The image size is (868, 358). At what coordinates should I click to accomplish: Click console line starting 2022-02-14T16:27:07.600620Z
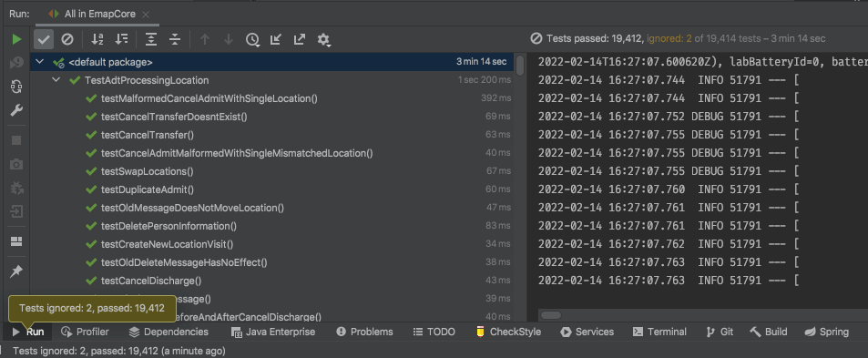[703, 62]
